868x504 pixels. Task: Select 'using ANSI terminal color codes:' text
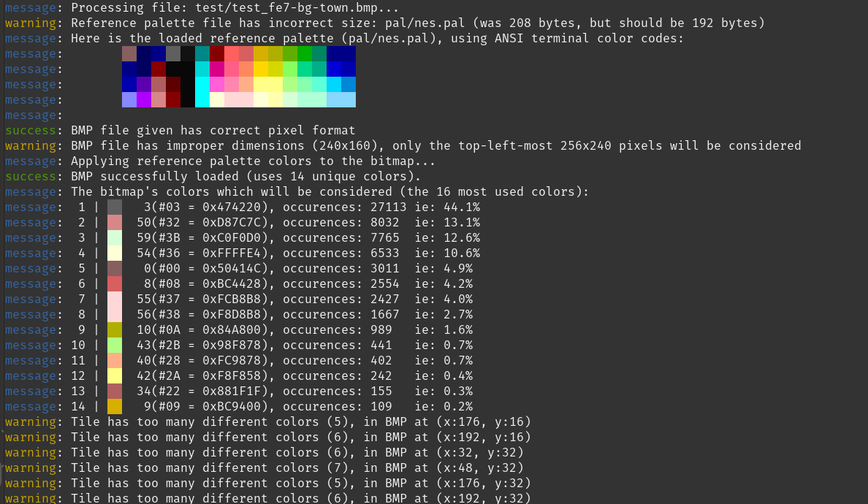[568, 38]
